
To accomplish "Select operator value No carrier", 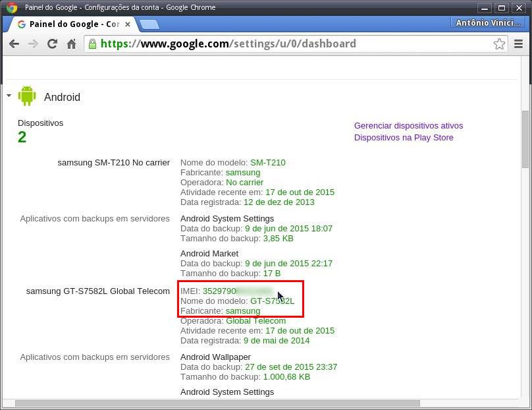I will 245,183.
